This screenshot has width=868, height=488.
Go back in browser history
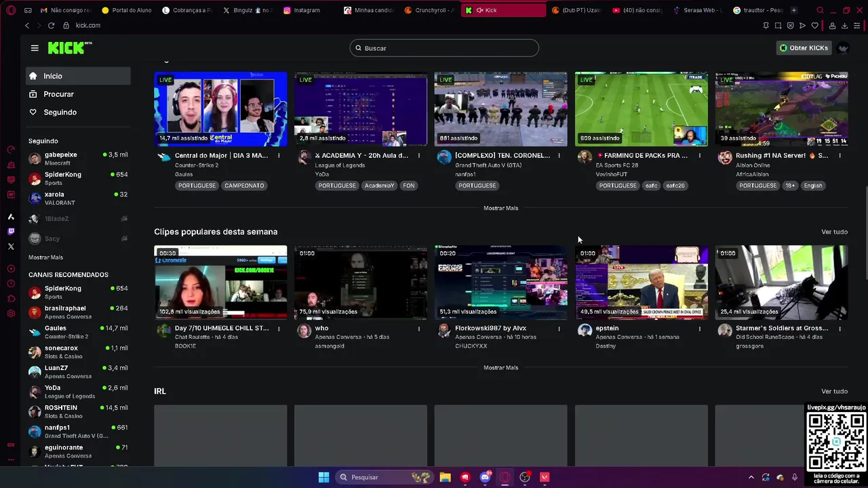pyautogui.click(x=27, y=25)
